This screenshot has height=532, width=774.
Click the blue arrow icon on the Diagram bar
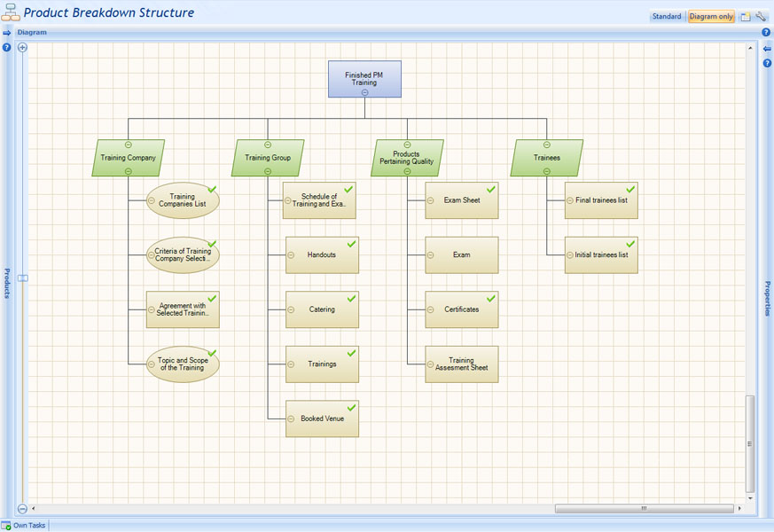7,32
